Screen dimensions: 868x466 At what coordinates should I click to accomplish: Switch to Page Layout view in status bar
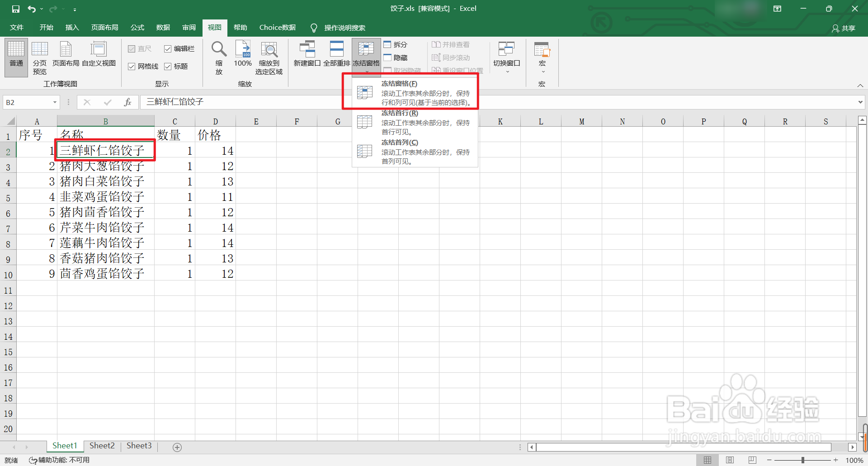click(730, 460)
